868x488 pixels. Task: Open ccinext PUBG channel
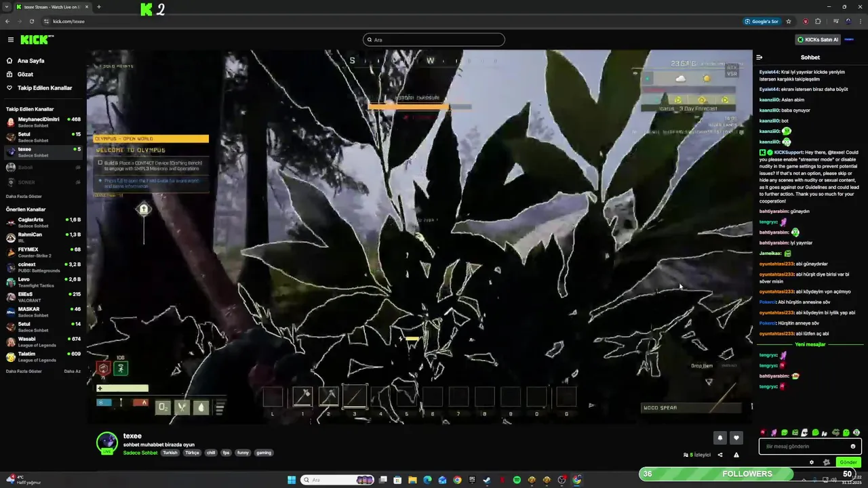[x=43, y=267]
